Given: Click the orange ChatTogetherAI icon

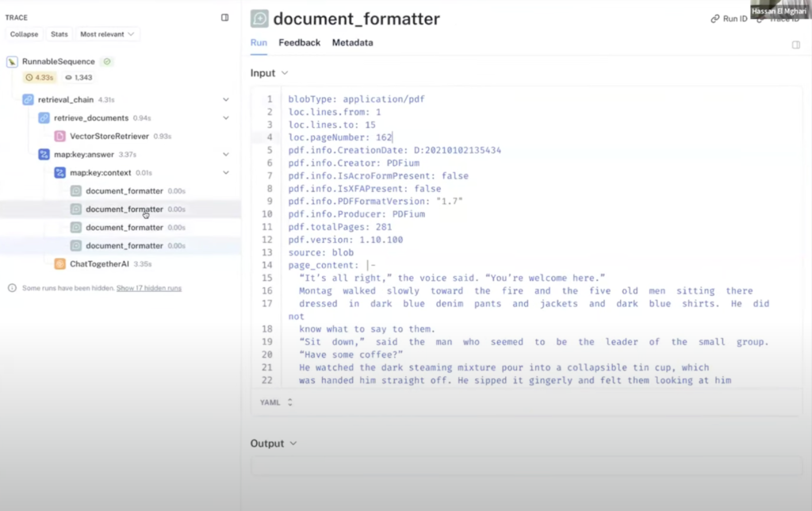Looking at the screenshot, I should [x=60, y=263].
